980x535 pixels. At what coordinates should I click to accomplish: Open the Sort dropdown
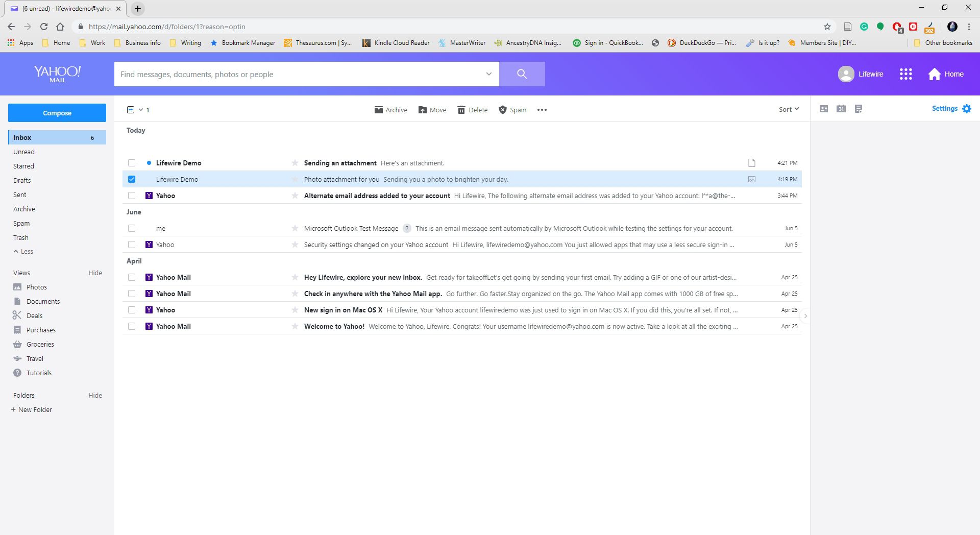[789, 109]
